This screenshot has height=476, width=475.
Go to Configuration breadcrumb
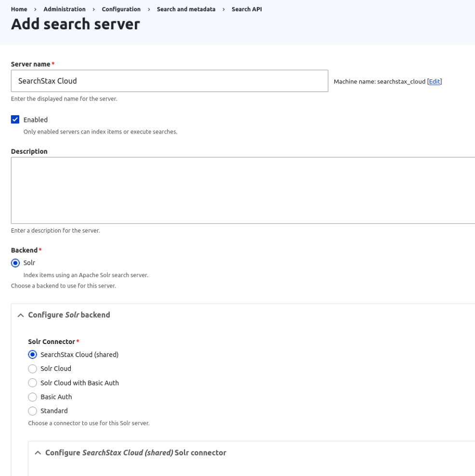pos(121,9)
